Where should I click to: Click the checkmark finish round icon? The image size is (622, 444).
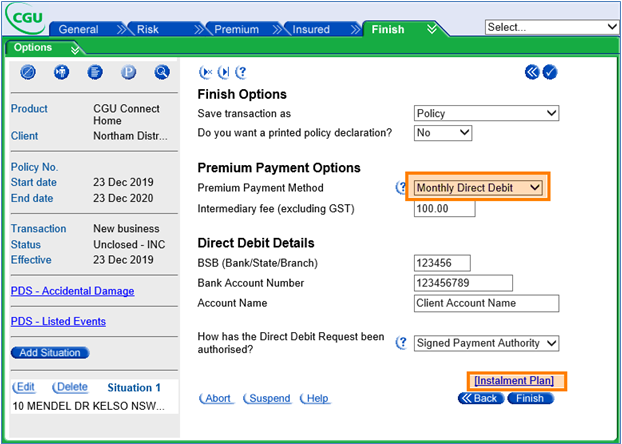[x=550, y=72]
